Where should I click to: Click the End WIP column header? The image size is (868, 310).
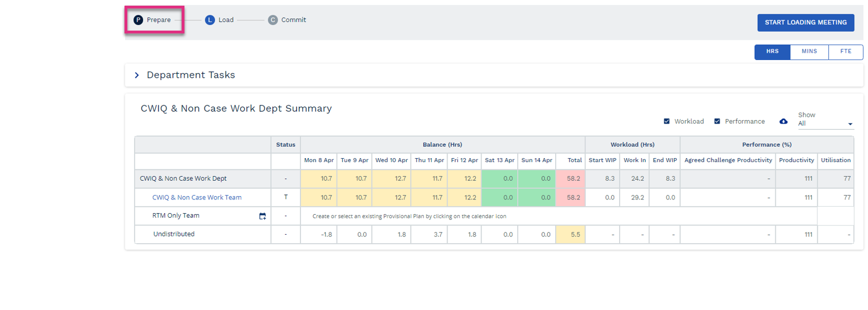tap(665, 160)
